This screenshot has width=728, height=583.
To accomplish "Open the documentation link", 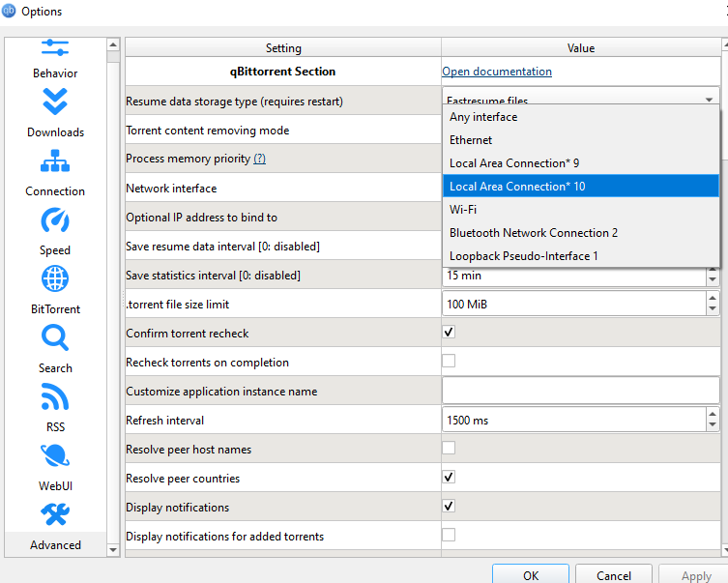I will tap(497, 72).
